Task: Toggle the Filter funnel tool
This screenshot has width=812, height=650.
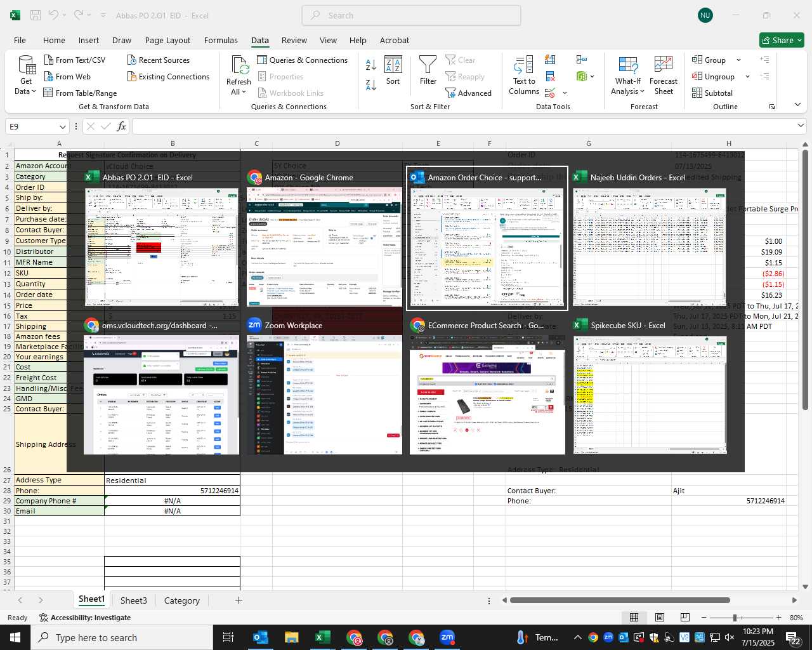Action: 428,70
